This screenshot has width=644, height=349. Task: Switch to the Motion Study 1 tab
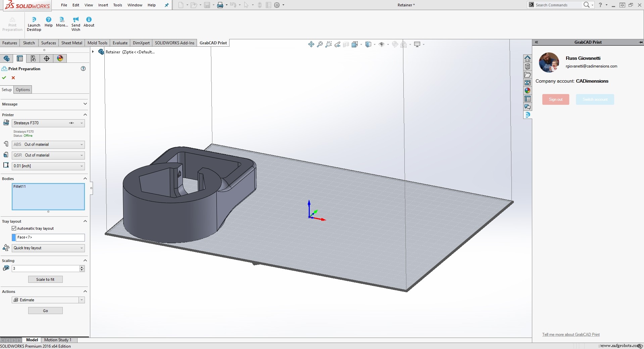58,340
